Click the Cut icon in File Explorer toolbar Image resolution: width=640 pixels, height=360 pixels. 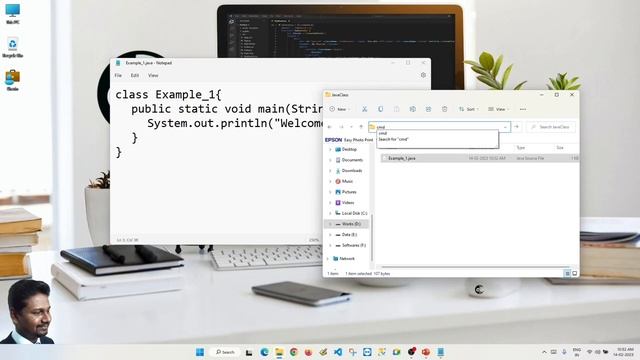click(364, 109)
